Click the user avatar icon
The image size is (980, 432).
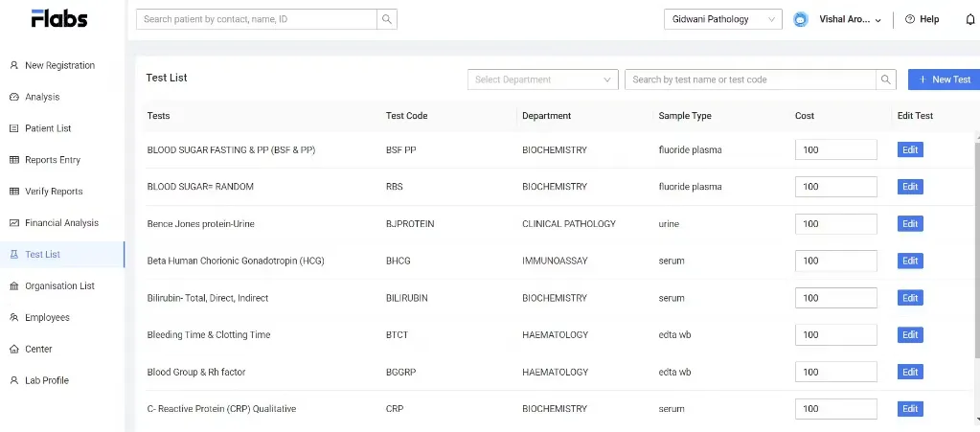tap(801, 19)
